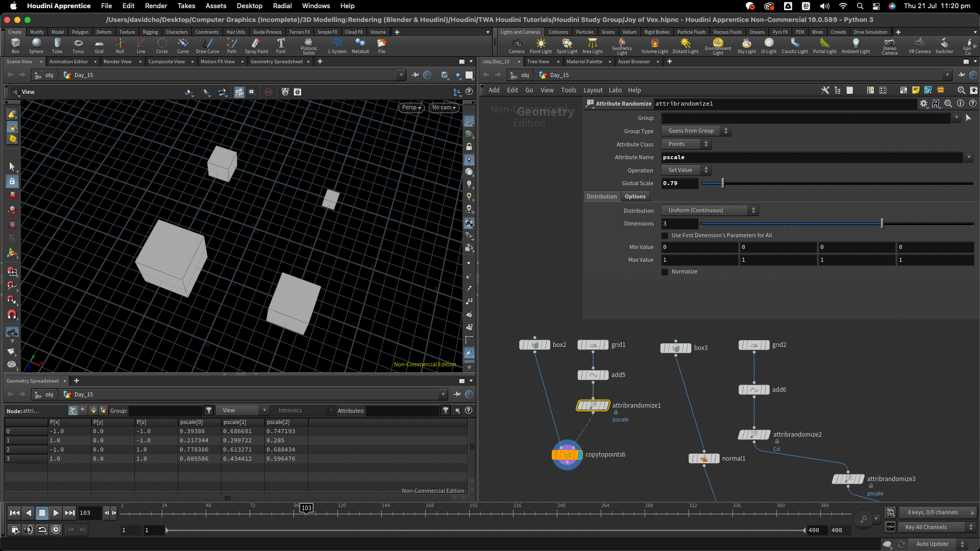The image size is (980, 551).
Task: Open the Operation Set Value dropdown
Action: point(686,170)
